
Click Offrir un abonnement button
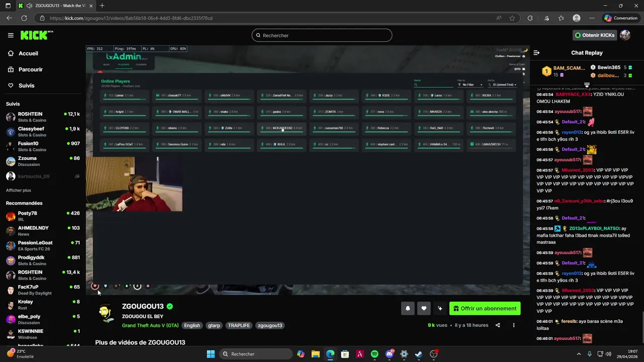coord(485,309)
